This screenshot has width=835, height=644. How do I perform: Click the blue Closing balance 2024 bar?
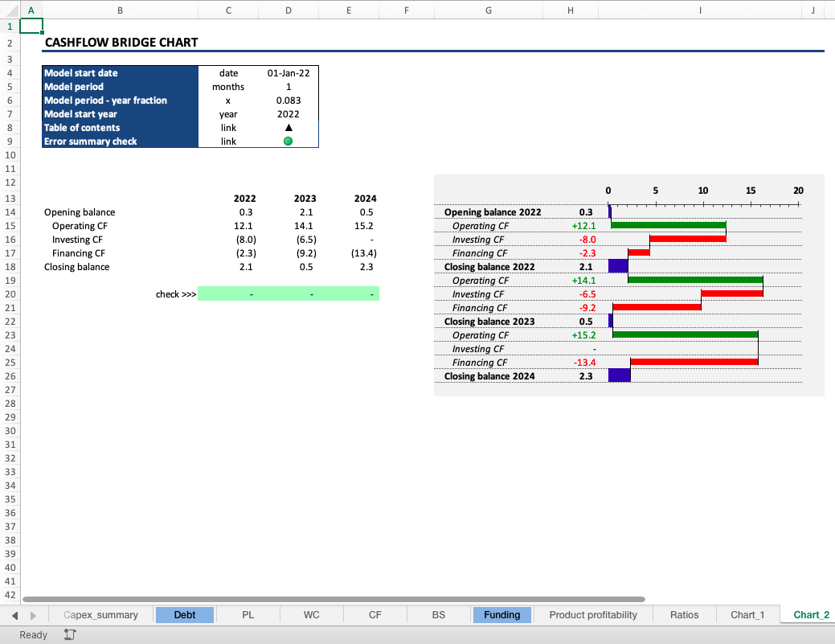click(x=619, y=375)
